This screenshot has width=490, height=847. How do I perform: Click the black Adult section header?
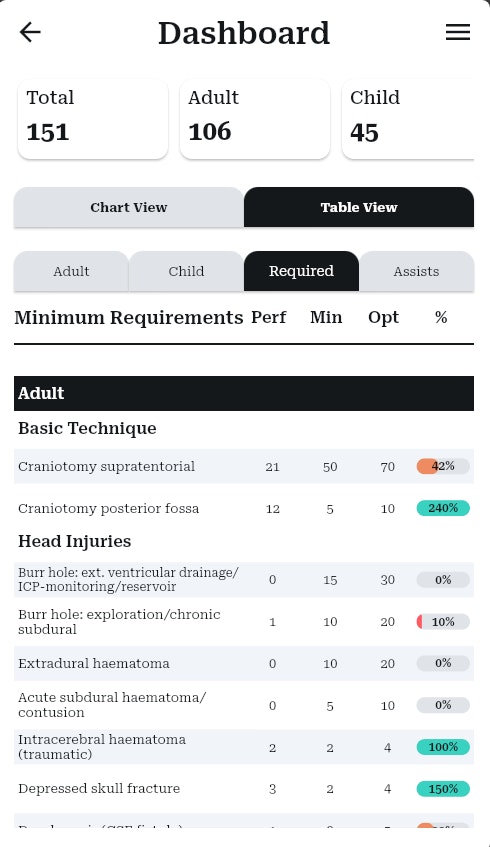(x=244, y=393)
